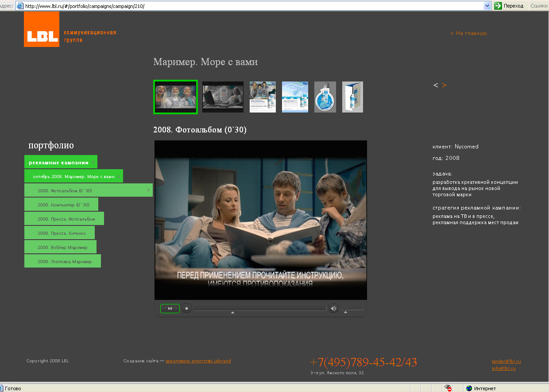
Task: Click the phone number +7(495)789-45-42/43
Action: (x=363, y=362)
